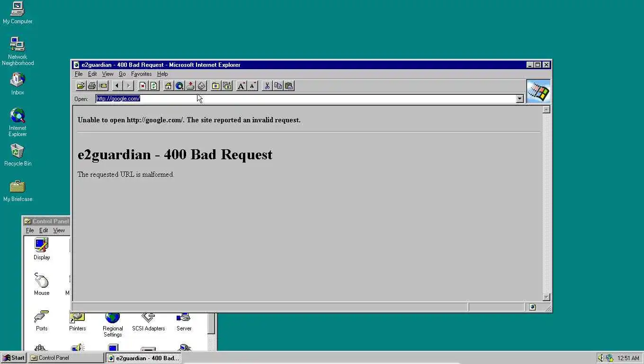Click the 'Unable to open' error text
644x364 pixels.
(x=189, y=120)
